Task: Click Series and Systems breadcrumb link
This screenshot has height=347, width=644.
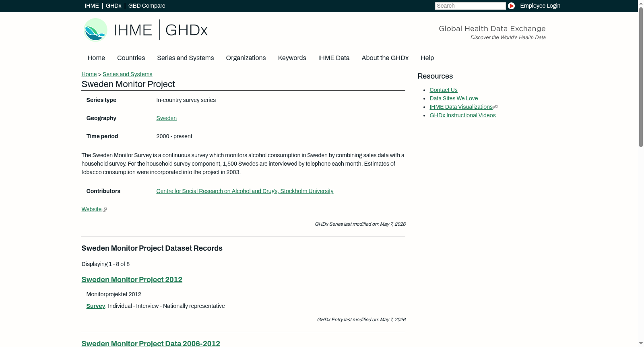Action: [127, 75]
